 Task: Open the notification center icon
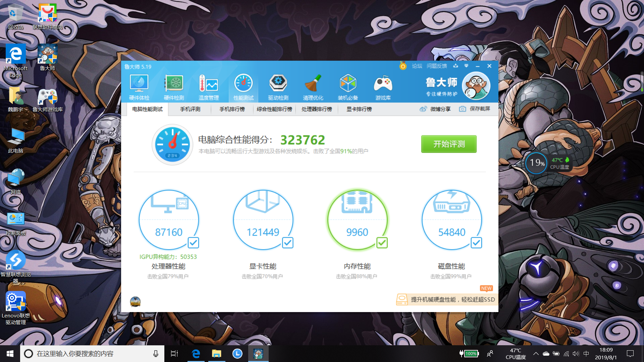coord(630,354)
